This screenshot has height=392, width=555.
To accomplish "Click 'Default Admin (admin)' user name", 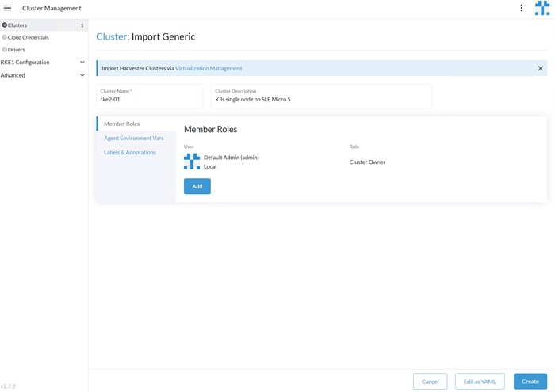I will point(232,158).
